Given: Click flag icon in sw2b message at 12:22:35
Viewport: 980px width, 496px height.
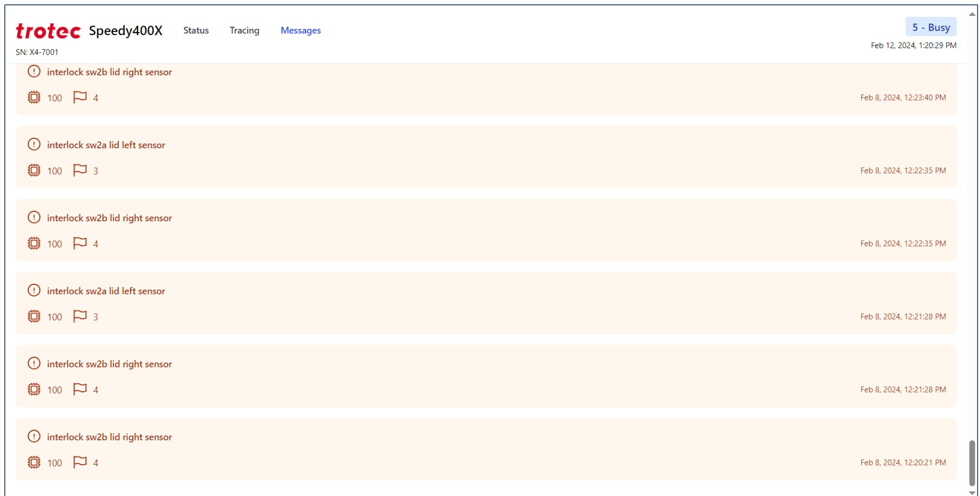Looking at the screenshot, I should click(x=80, y=243).
